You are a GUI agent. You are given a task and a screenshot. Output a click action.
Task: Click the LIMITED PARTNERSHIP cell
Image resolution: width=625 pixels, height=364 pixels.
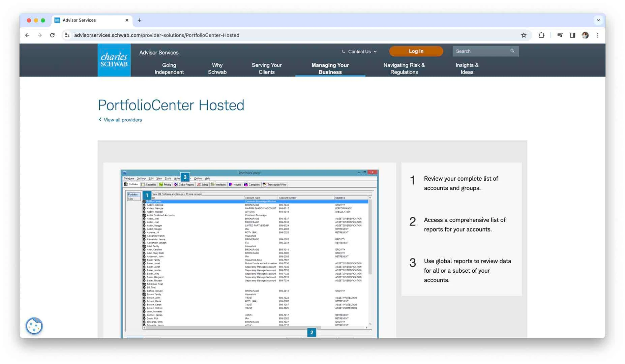click(257, 226)
